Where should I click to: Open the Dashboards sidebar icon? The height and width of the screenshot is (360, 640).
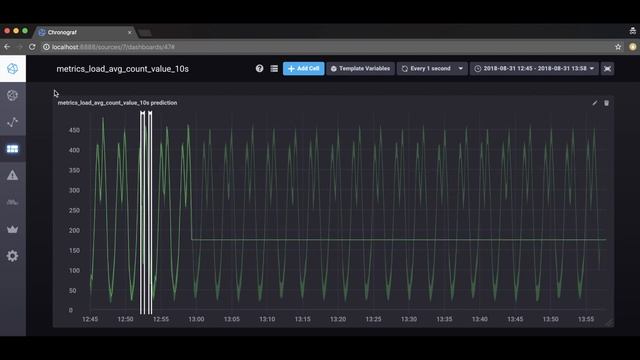[x=12, y=149]
